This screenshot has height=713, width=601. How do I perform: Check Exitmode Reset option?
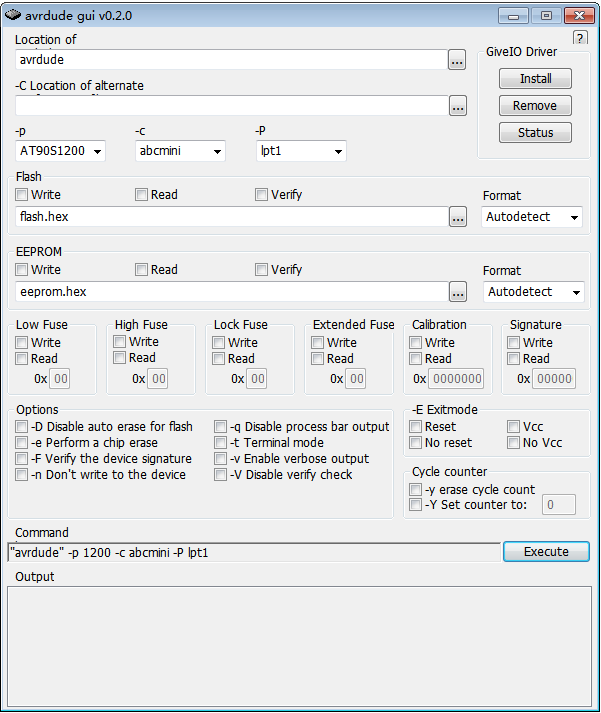tap(416, 427)
